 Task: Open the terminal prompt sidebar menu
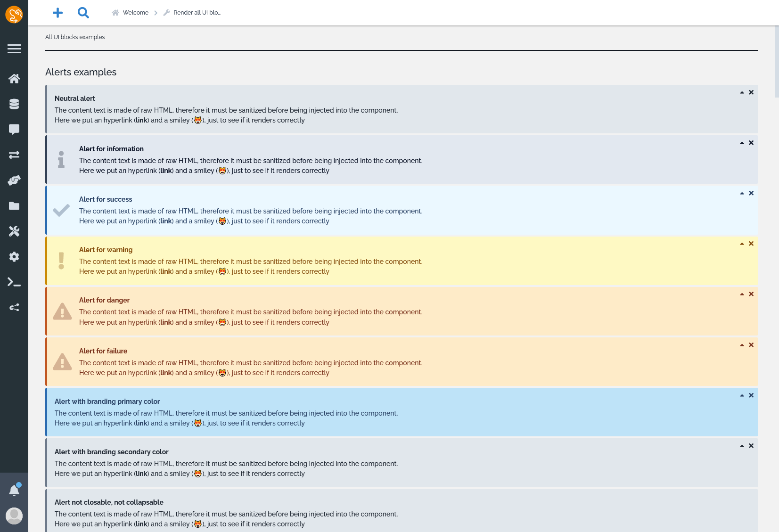coord(14,282)
